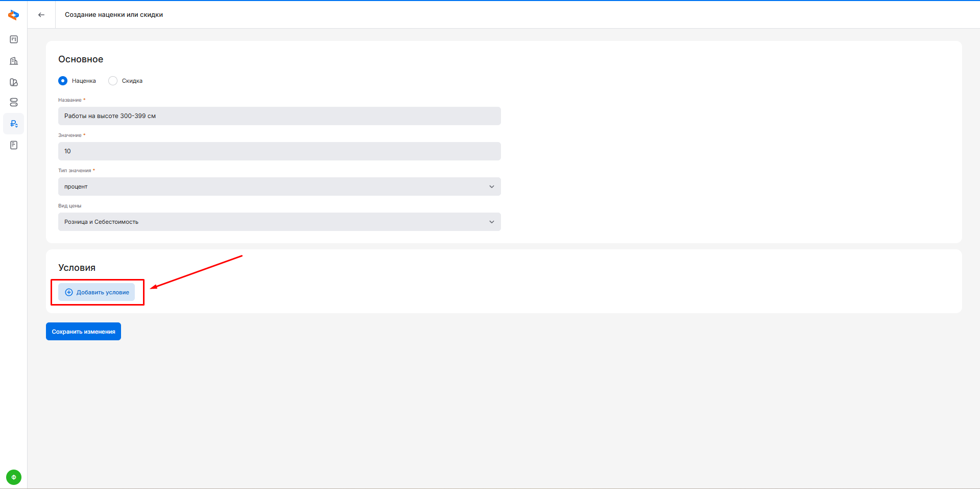Screen dimensions: 980x489
Task: Click the Значение input field
Action: click(x=279, y=151)
